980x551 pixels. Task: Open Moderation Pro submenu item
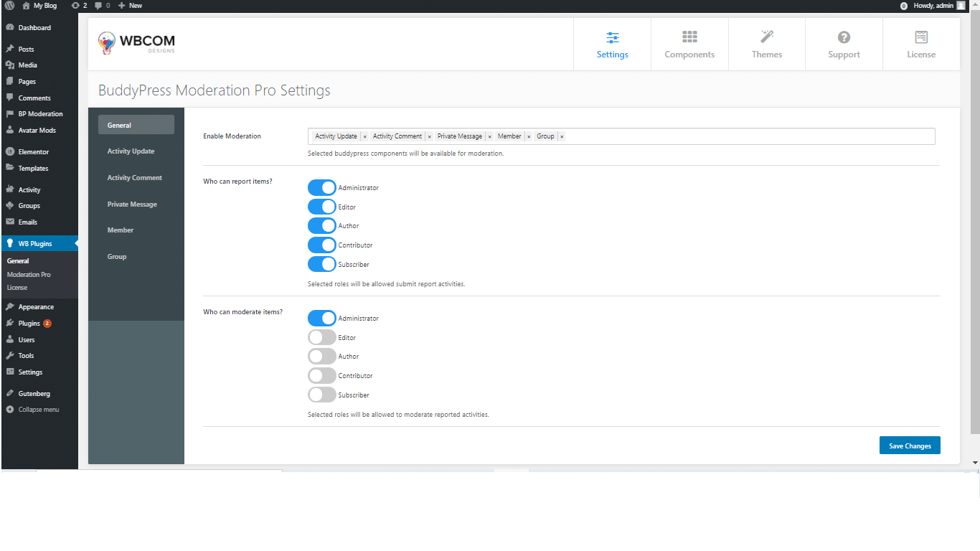click(x=29, y=274)
